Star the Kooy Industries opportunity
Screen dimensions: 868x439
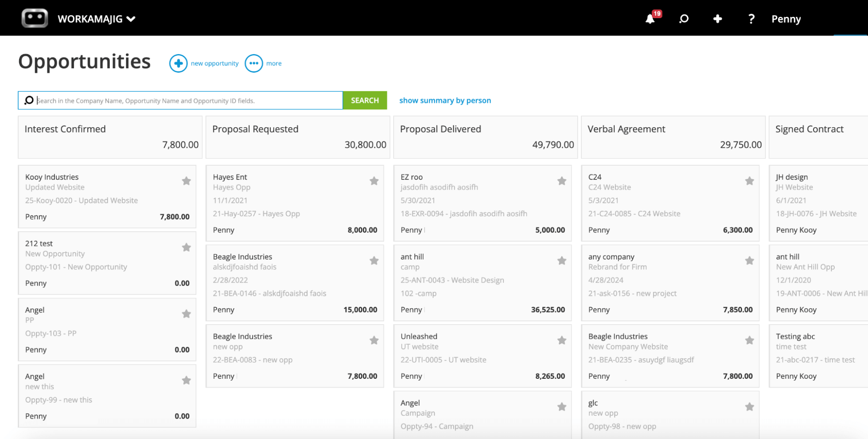[187, 181]
